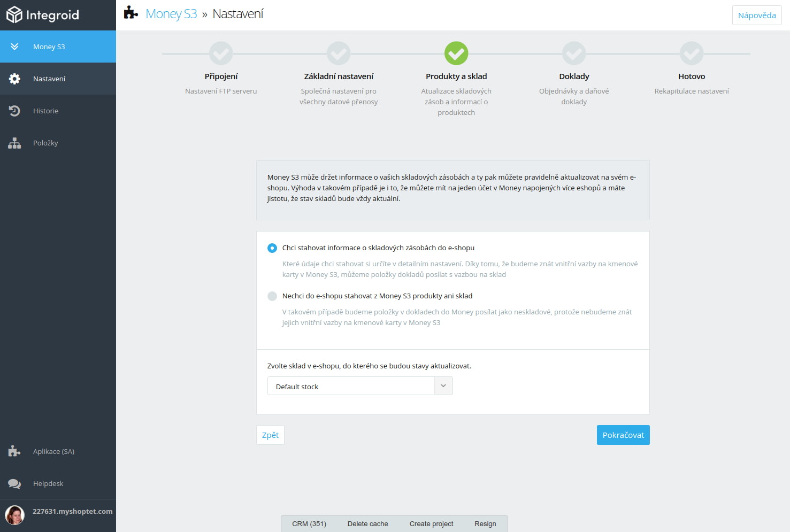The height and width of the screenshot is (532, 790).
Task: Click the Integroid logo
Action: [x=43, y=15]
